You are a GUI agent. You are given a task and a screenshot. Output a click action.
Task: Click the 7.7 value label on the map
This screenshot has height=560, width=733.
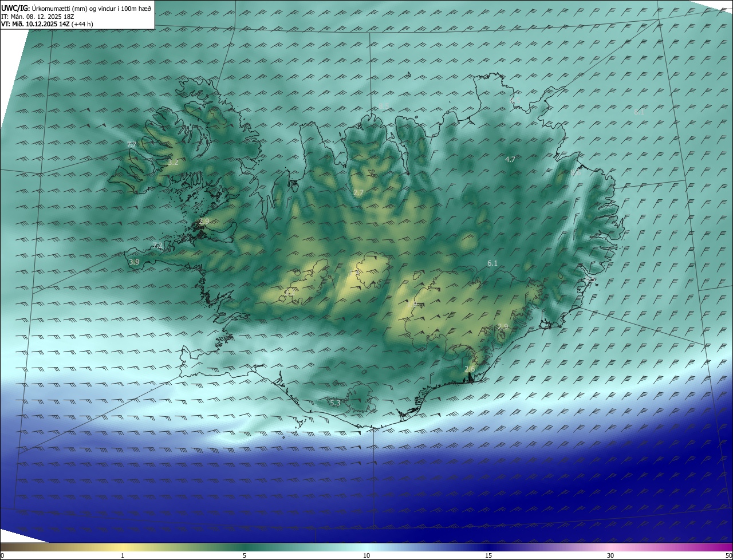point(132,145)
